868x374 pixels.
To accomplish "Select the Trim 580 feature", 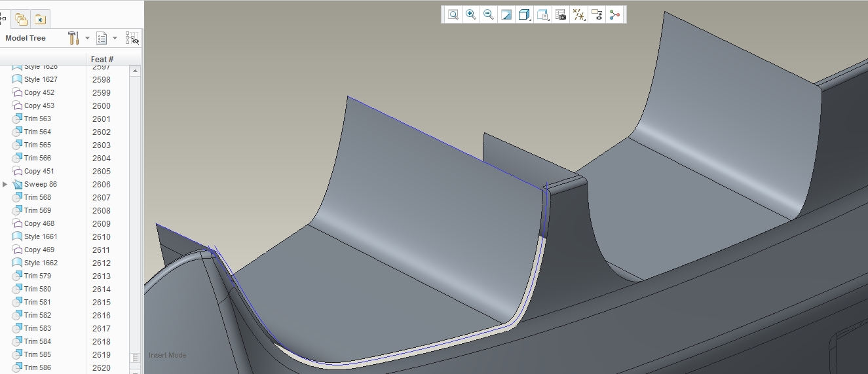I will tap(37, 289).
